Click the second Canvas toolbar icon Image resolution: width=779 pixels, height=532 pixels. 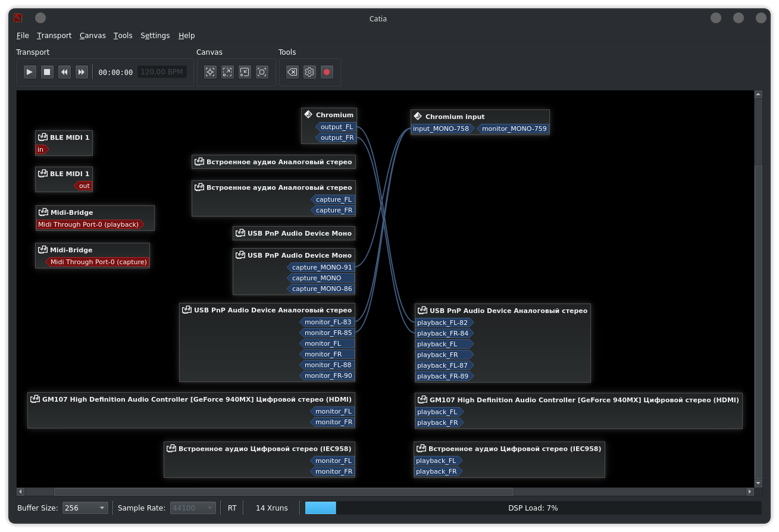tap(227, 72)
